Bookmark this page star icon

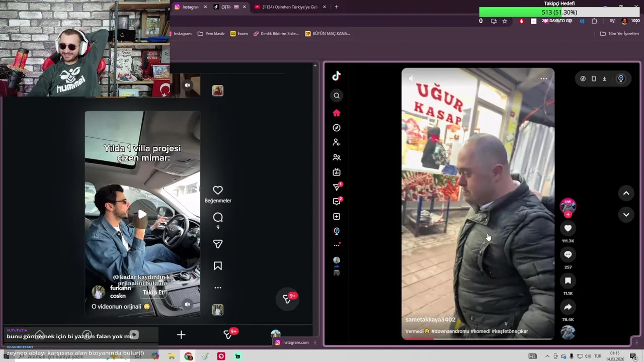click(x=505, y=21)
